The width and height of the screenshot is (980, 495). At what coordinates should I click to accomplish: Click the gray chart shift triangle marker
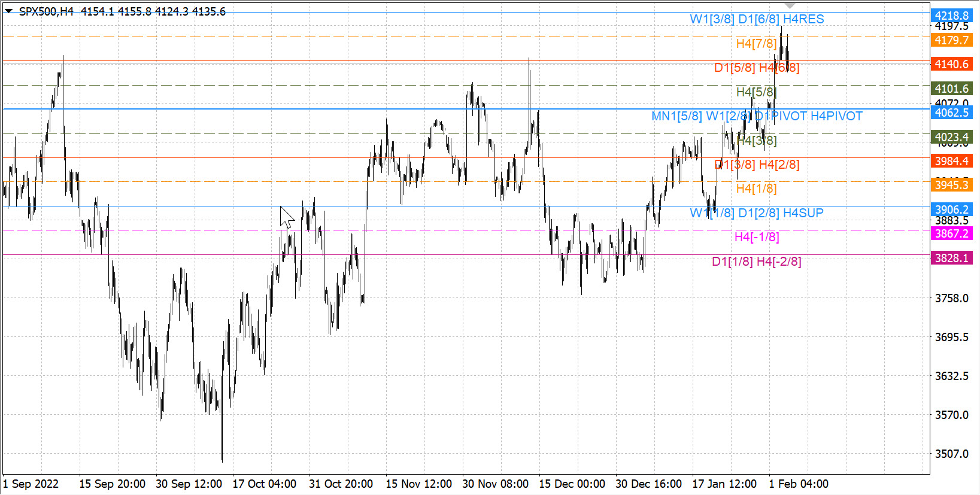click(x=790, y=6)
